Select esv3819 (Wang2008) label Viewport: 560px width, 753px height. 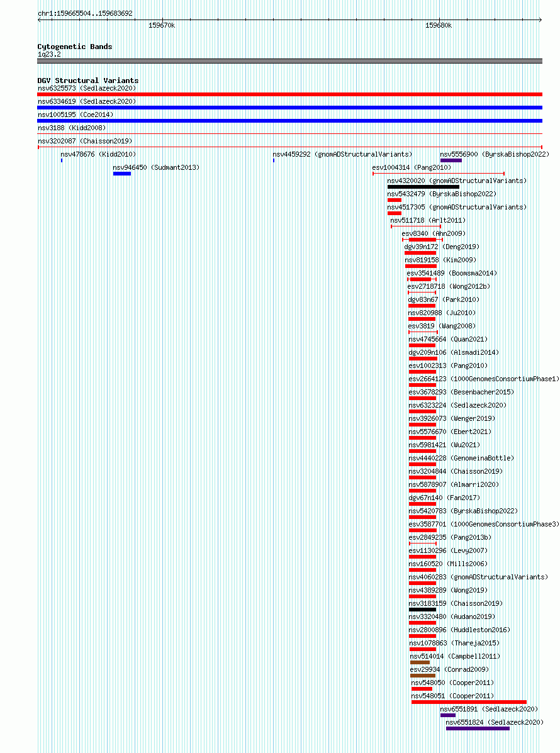[x=442, y=326]
